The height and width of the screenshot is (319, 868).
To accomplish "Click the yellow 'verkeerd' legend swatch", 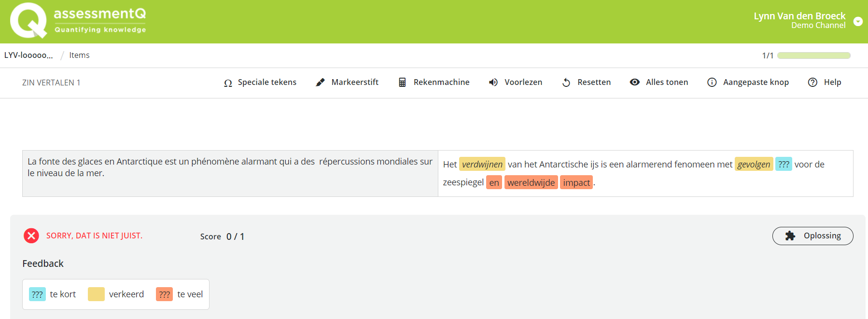I will pyautogui.click(x=96, y=294).
